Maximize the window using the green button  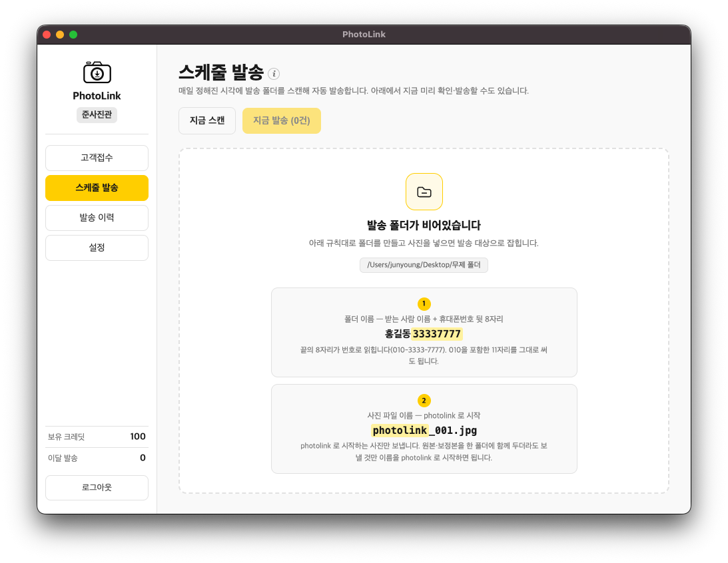coord(73,35)
